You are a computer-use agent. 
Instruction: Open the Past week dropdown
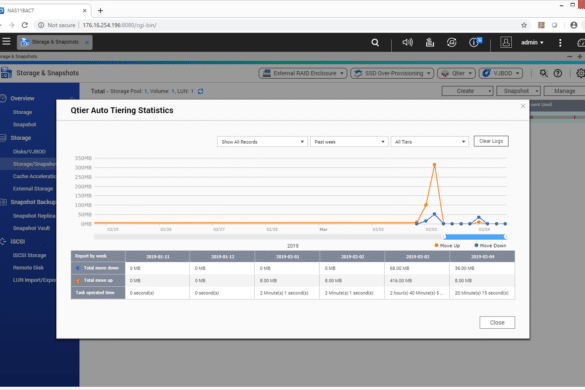(349, 142)
